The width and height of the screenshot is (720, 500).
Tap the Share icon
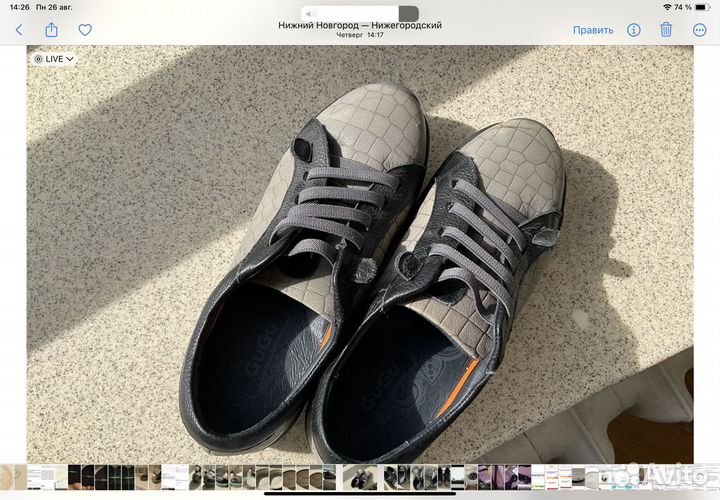(x=51, y=30)
